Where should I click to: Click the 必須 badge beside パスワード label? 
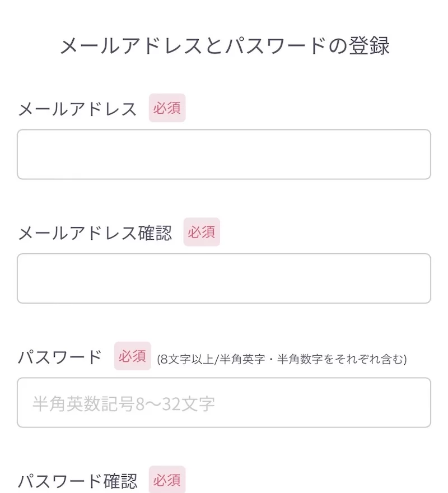(133, 356)
